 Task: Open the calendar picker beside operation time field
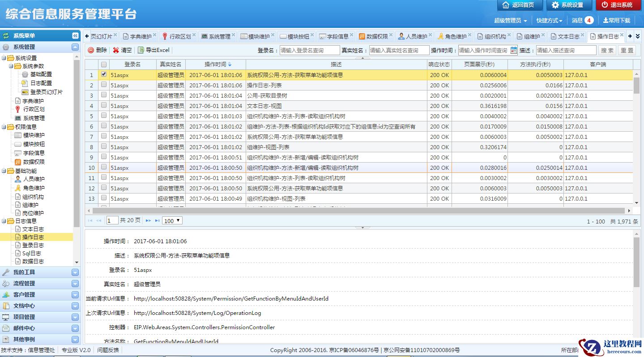(x=513, y=50)
